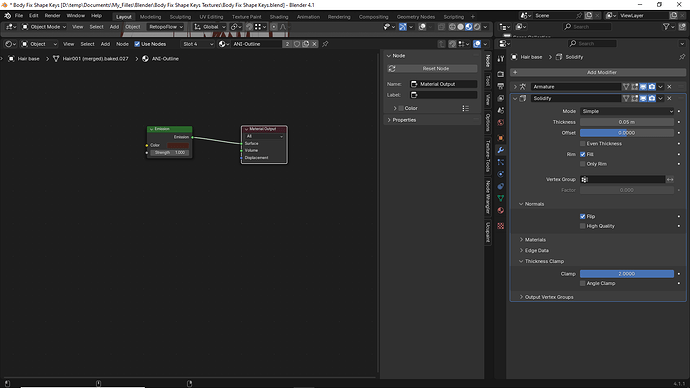
Task: Uncheck the Use Nodes checkbox
Action: click(x=137, y=44)
